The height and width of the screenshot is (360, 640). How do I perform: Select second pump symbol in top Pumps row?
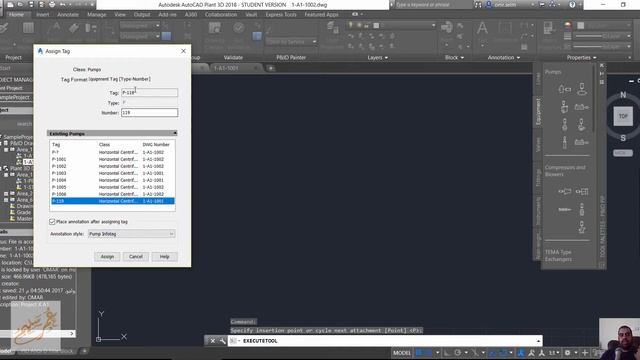click(x=582, y=89)
